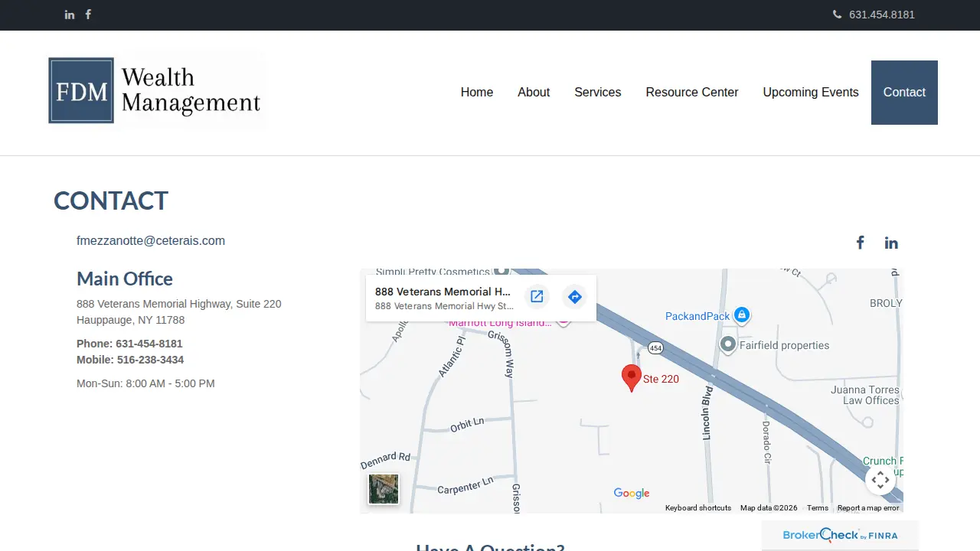This screenshot has height=551, width=980.
Task: Open map Terms link
Action: pyautogui.click(x=818, y=508)
